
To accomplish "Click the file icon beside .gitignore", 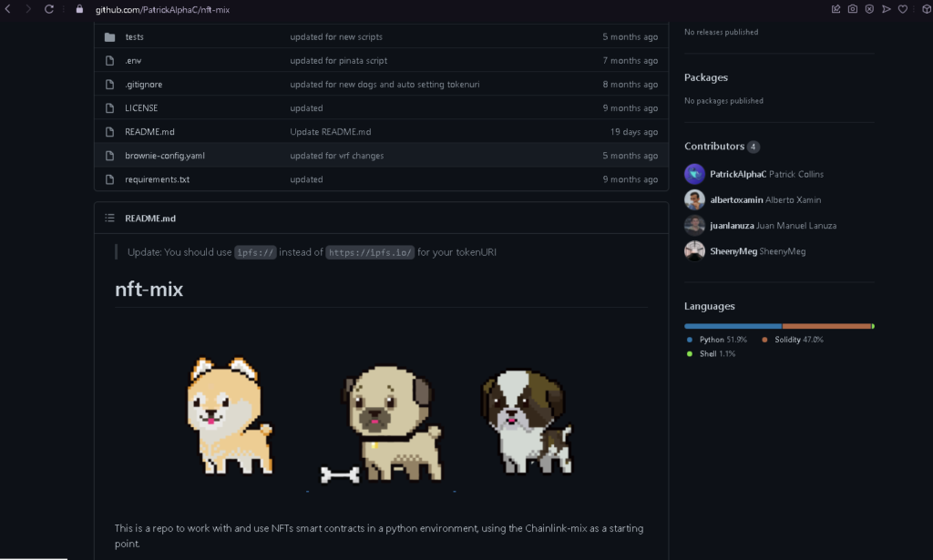I will tap(109, 85).
